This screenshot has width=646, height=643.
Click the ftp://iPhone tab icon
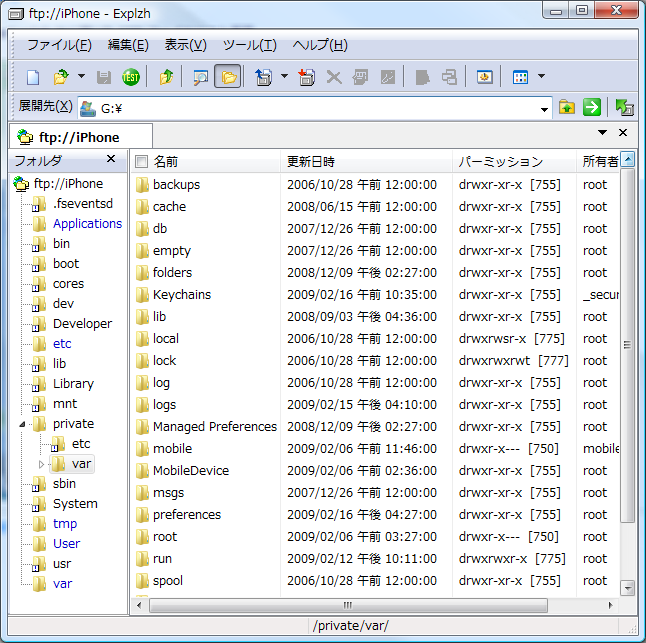pos(25,137)
